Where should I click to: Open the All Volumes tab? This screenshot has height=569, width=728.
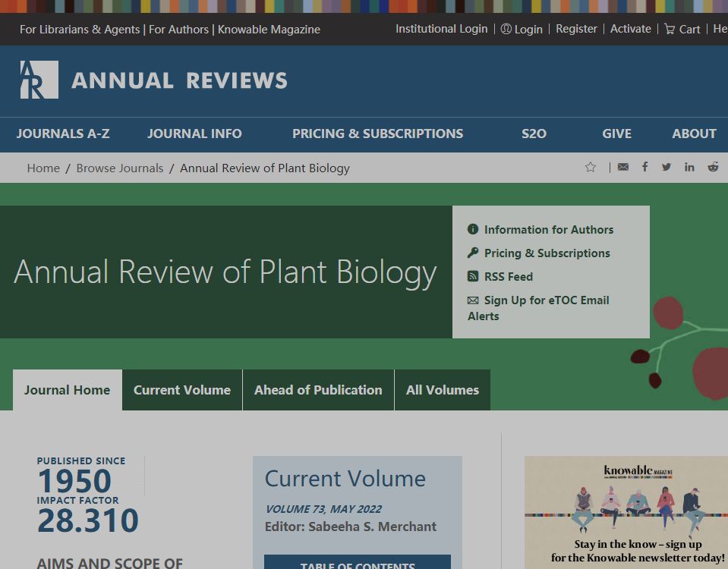coord(442,389)
